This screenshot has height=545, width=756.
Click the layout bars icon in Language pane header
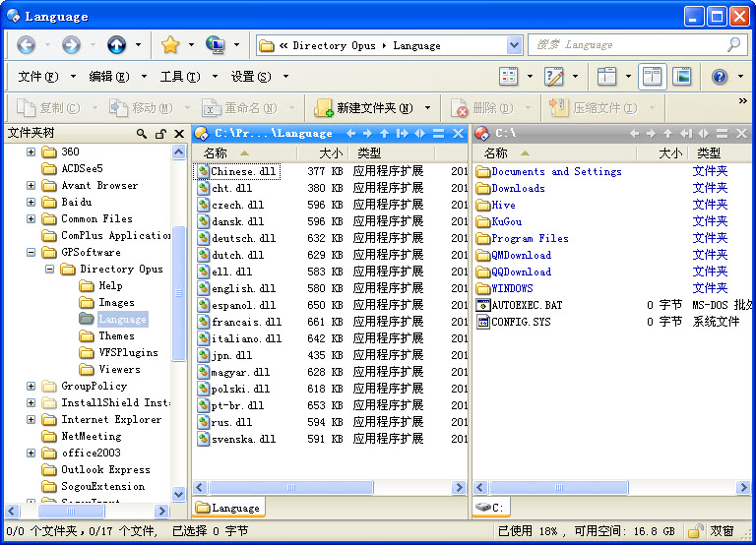click(x=438, y=134)
